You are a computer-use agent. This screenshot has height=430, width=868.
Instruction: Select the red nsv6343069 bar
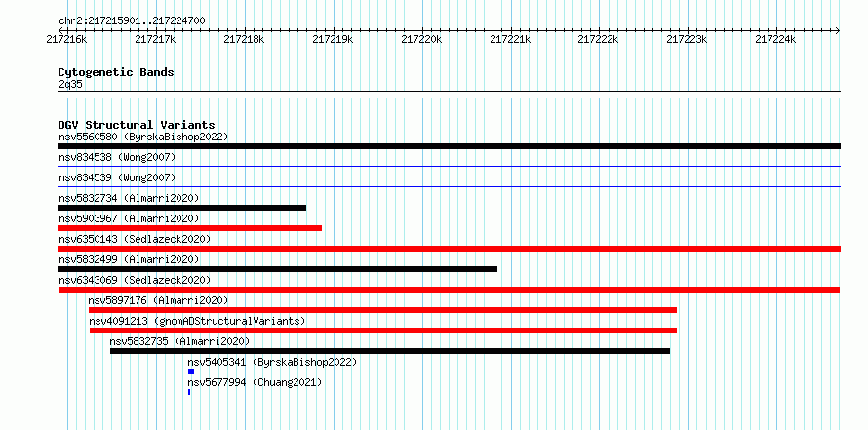pos(449,290)
